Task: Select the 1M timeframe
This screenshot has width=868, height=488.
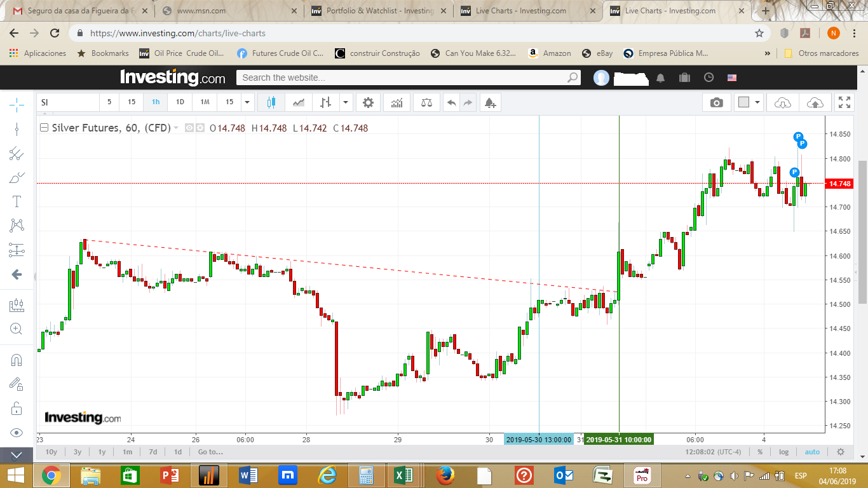Action: click(205, 102)
